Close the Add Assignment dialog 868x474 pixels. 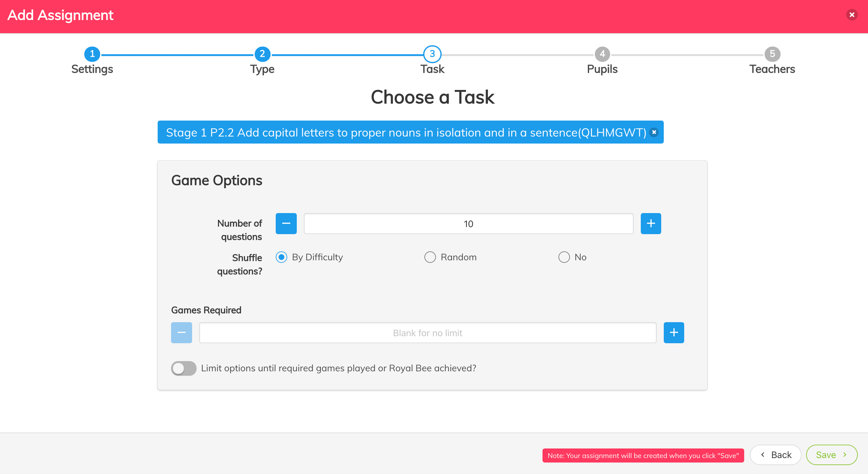[851, 15]
